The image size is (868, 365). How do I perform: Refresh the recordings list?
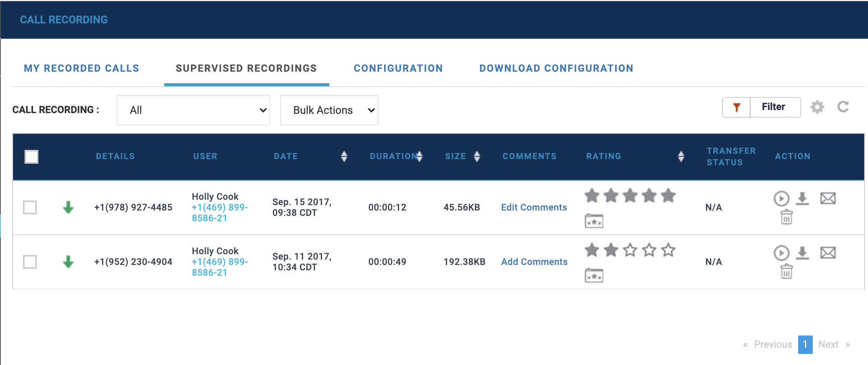pyautogui.click(x=843, y=107)
